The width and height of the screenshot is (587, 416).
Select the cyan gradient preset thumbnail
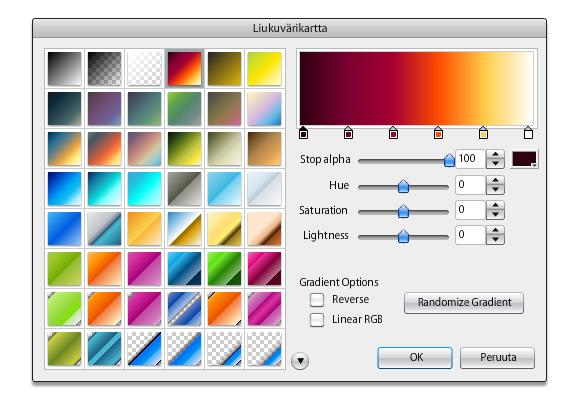click(x=145, y=189)
